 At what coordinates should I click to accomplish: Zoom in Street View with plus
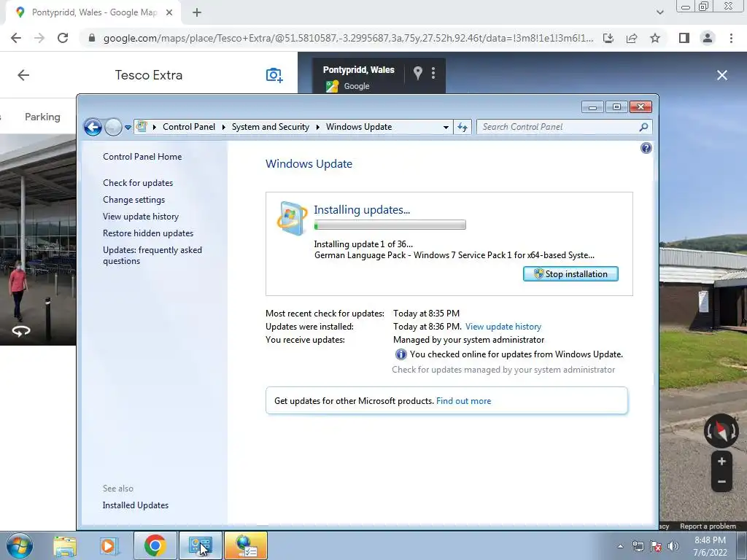[721, 462]
